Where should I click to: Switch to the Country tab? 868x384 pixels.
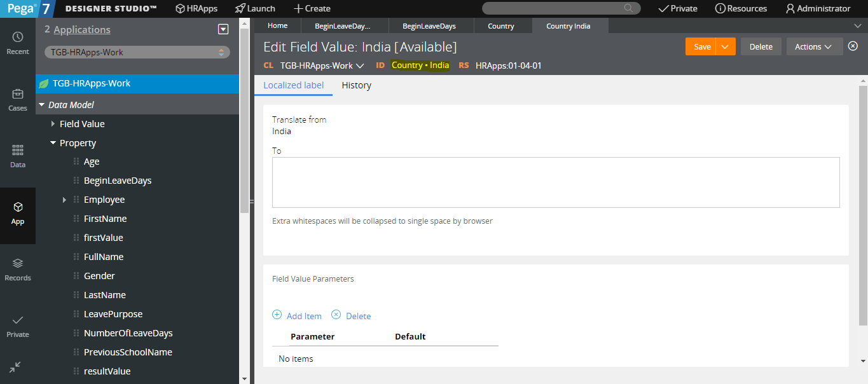tap(501, 26)
